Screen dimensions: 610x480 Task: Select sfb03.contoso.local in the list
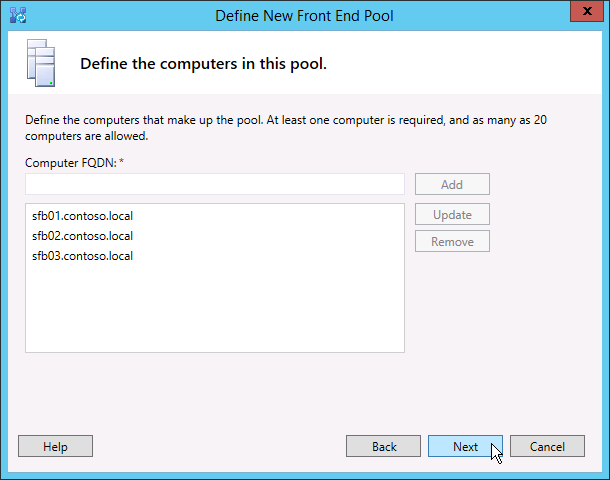(x=82, y=256)
